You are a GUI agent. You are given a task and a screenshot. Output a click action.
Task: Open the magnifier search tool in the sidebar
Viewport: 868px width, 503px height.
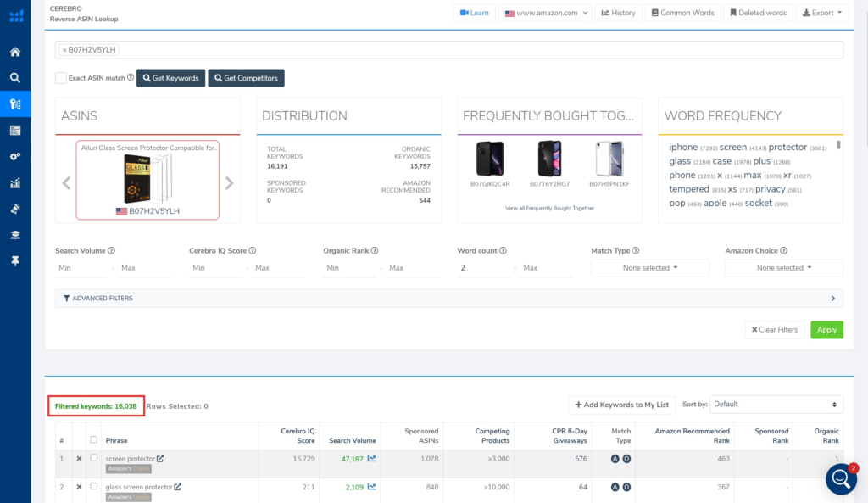15,78
